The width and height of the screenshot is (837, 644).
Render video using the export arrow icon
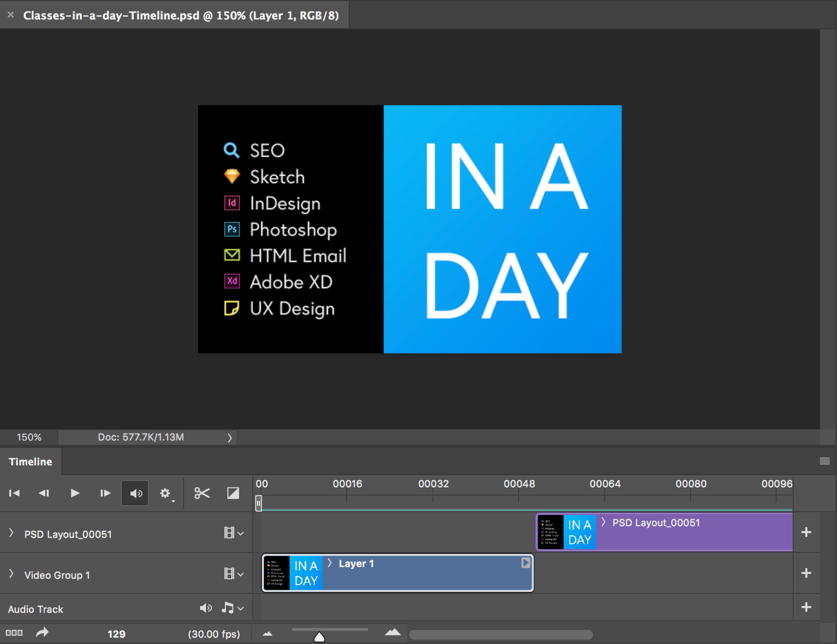click(x=42, y=633)
